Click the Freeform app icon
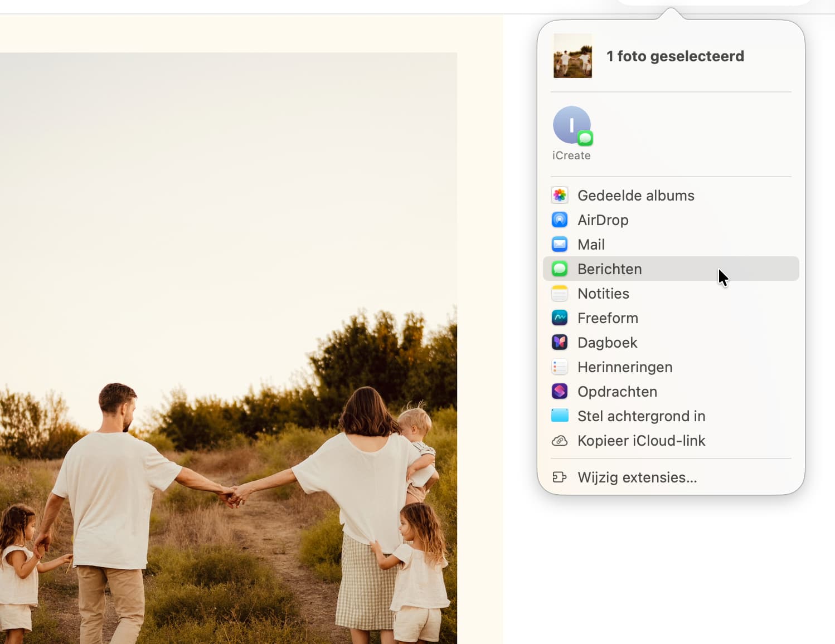The height and width of the screenshot is (644, 835). (560, 318)
